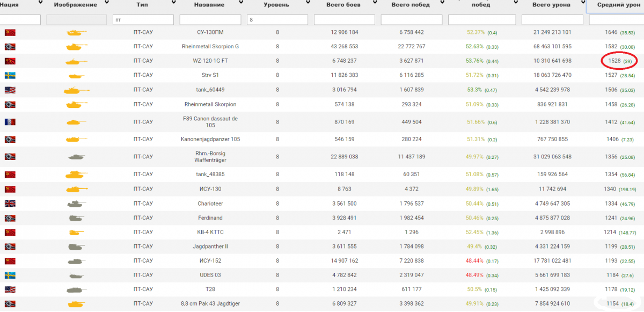Click the gray Charioteer tank image
This screenshot has height=312, width=644.
(76, 204)
